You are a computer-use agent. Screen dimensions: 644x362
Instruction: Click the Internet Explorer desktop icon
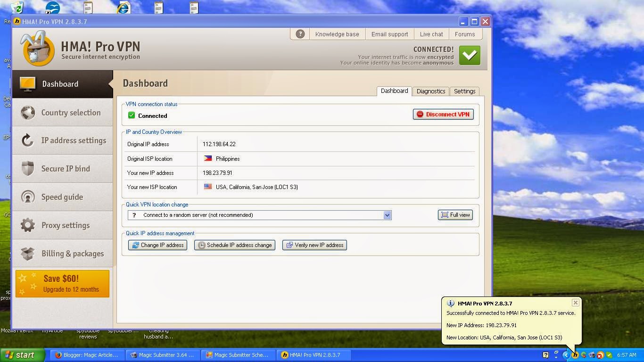[x=124, y=8]
